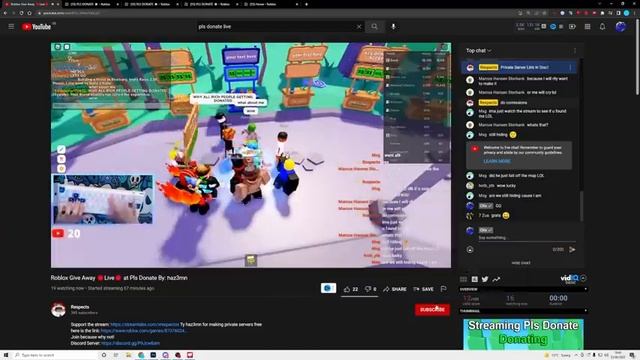Click the vidIQ Twitter bird icon

(x=485, y=279)
